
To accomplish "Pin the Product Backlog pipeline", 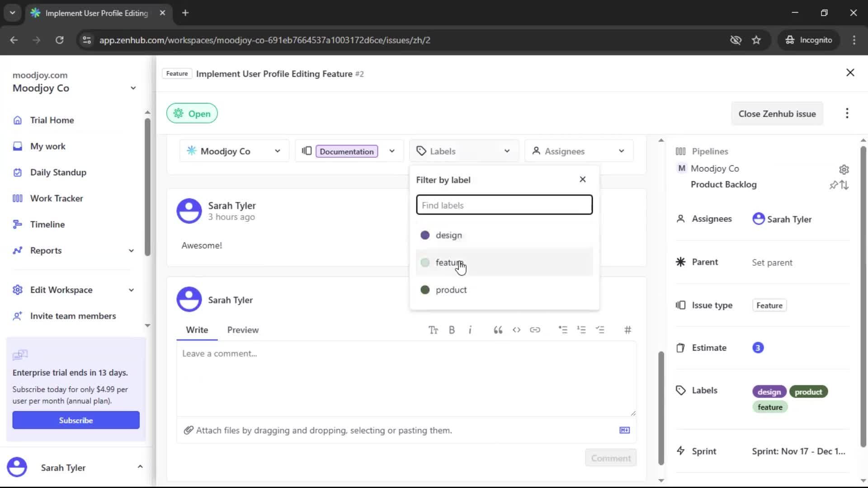I will [834, 185].
